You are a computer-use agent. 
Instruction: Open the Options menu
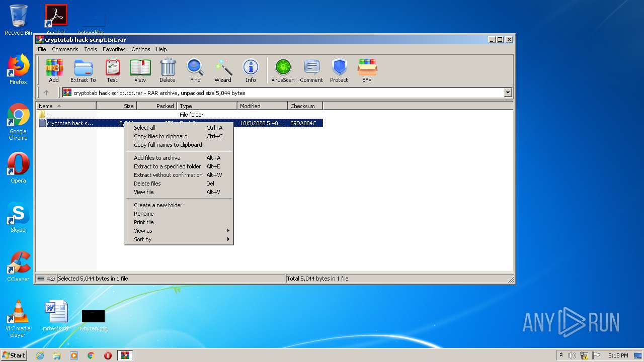141,49
